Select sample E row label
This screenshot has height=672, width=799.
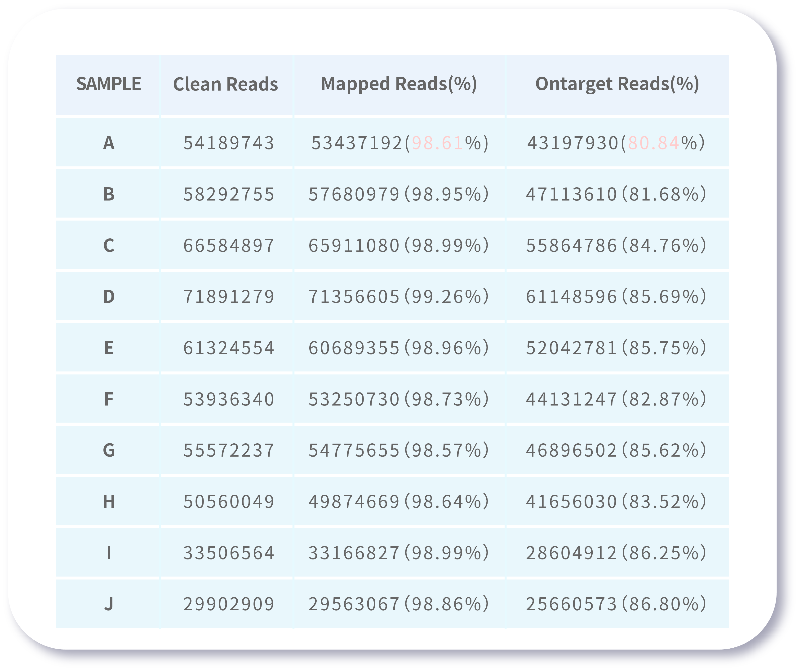point(109,348)
